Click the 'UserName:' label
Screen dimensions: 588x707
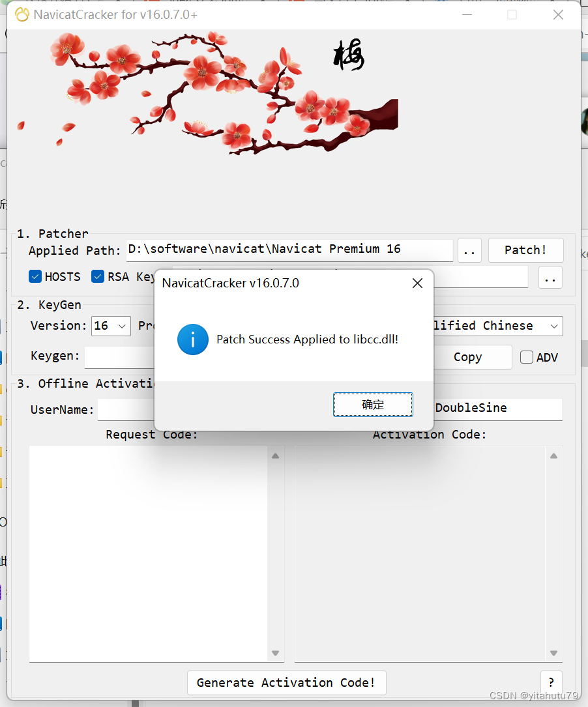[62, 409]
